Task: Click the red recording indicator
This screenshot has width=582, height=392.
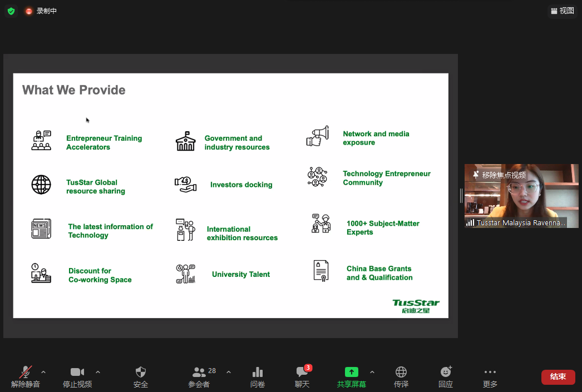Action: pyautogui.click(x=29, y=11)
